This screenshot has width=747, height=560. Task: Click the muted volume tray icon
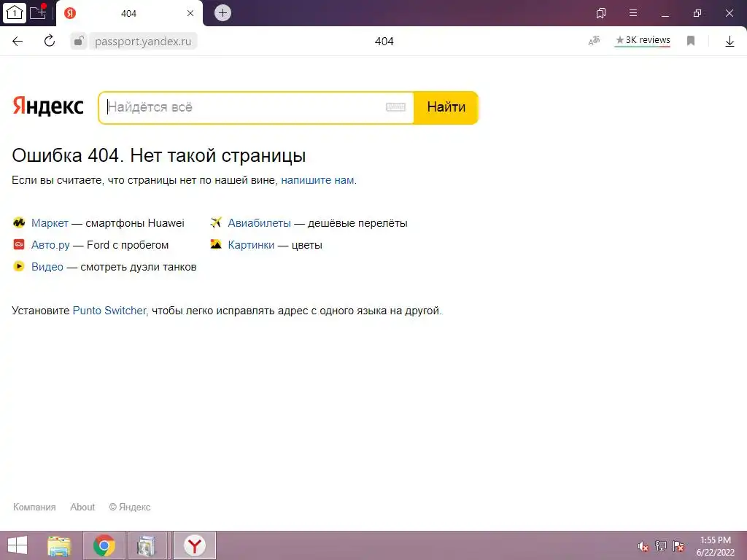coord(643,546)
